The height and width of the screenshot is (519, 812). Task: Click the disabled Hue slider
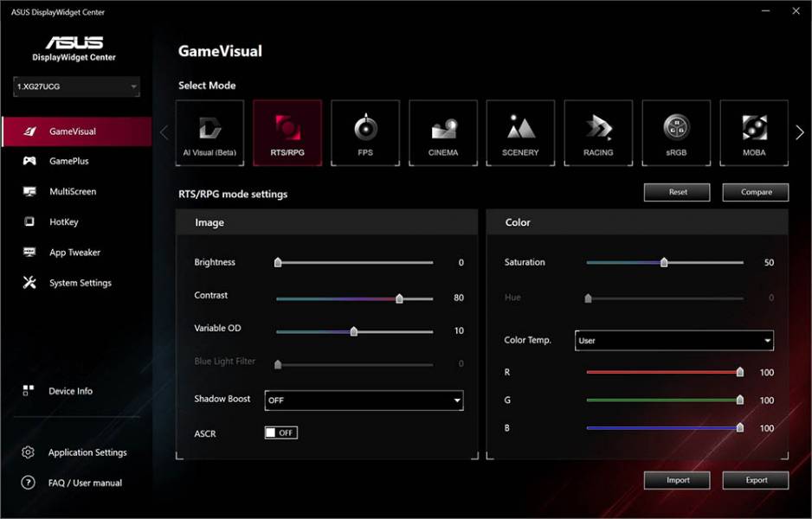point(665,298)
